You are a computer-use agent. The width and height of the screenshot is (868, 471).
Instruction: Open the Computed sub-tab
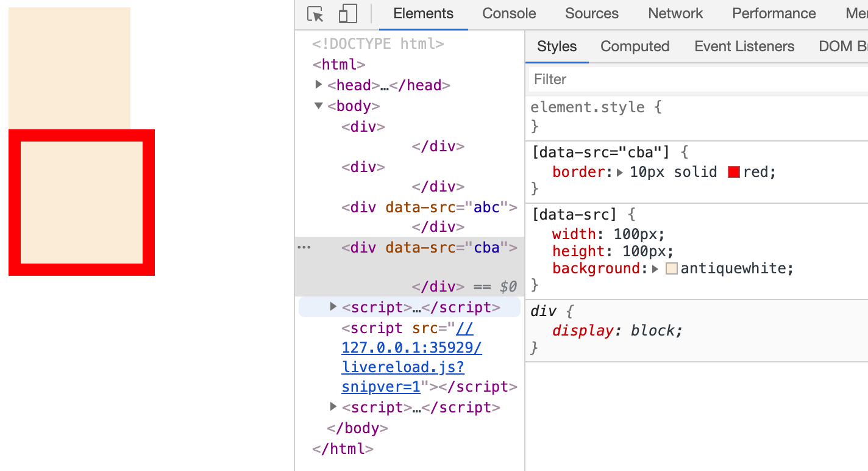click(x=635, y=46)
